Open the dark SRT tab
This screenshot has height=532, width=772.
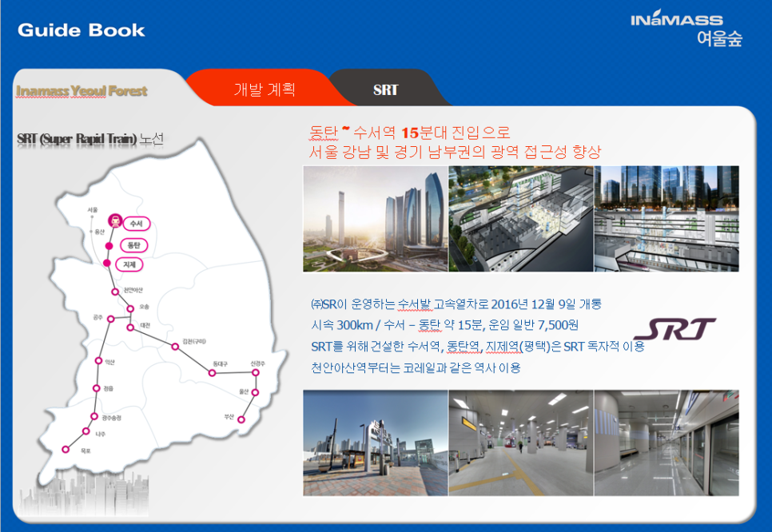pyautogui.click(x=385, y=90)
